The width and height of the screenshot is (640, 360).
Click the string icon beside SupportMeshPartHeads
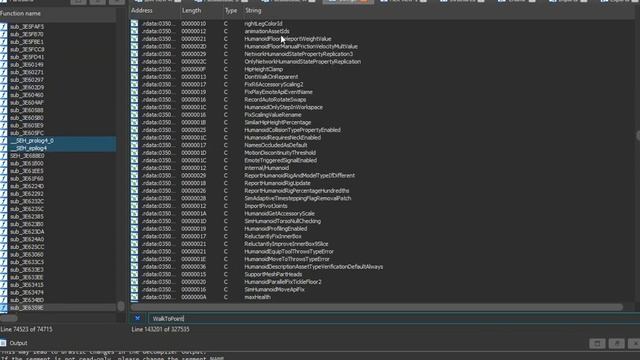coord(134,274)
